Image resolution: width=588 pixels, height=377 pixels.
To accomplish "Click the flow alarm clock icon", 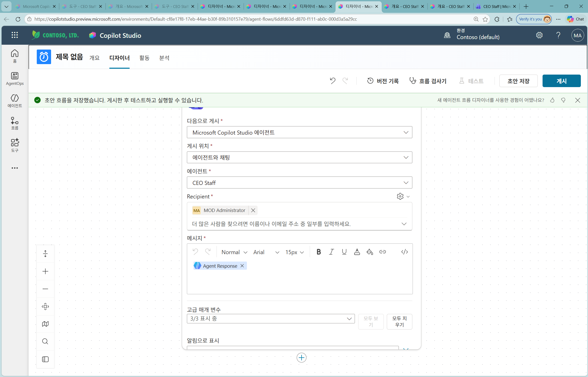I will click(x=44, y=57).
